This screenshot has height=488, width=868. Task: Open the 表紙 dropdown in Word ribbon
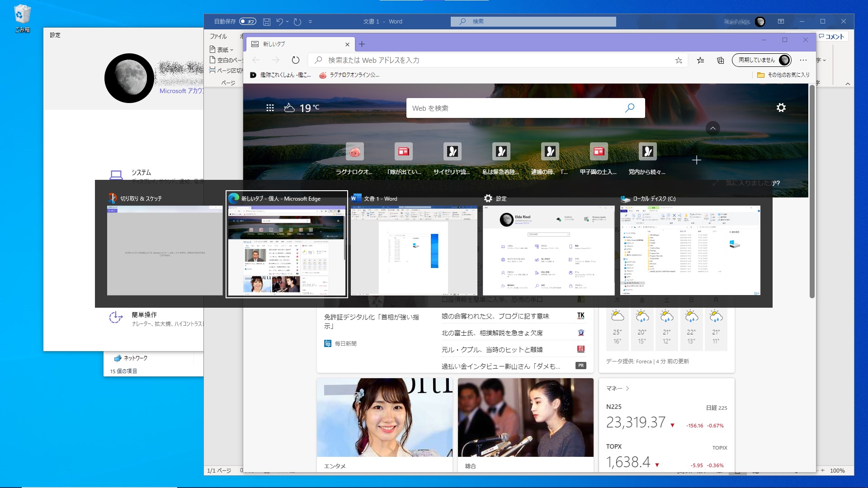tap(222, 49)
